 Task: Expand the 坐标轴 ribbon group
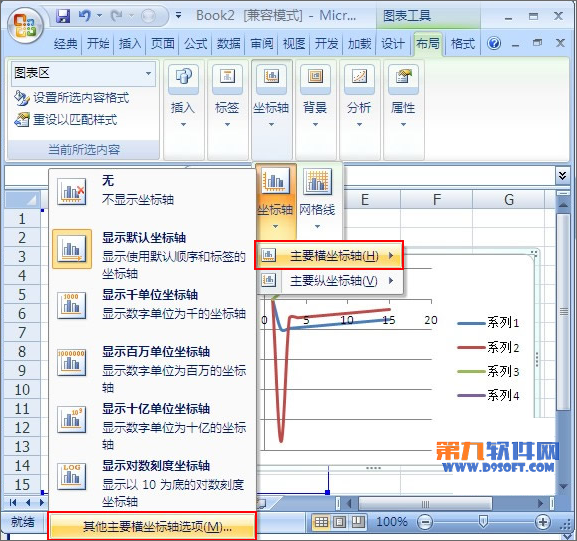click(x=271, y=110)
